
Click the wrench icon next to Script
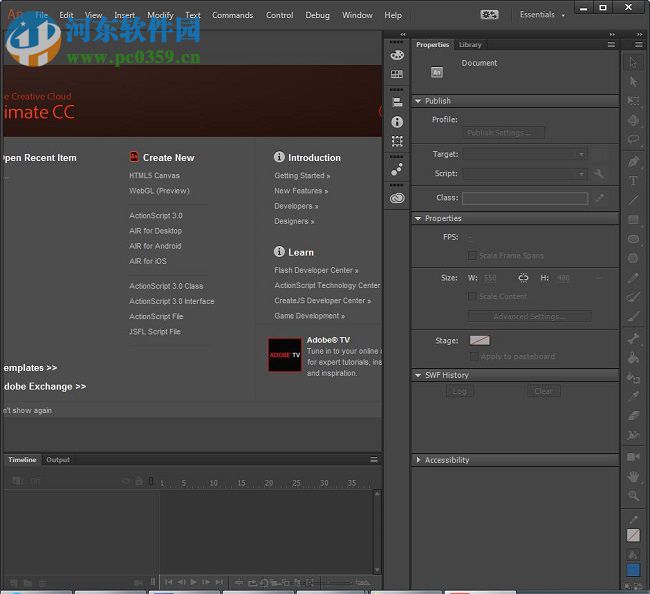coord(599,174)
